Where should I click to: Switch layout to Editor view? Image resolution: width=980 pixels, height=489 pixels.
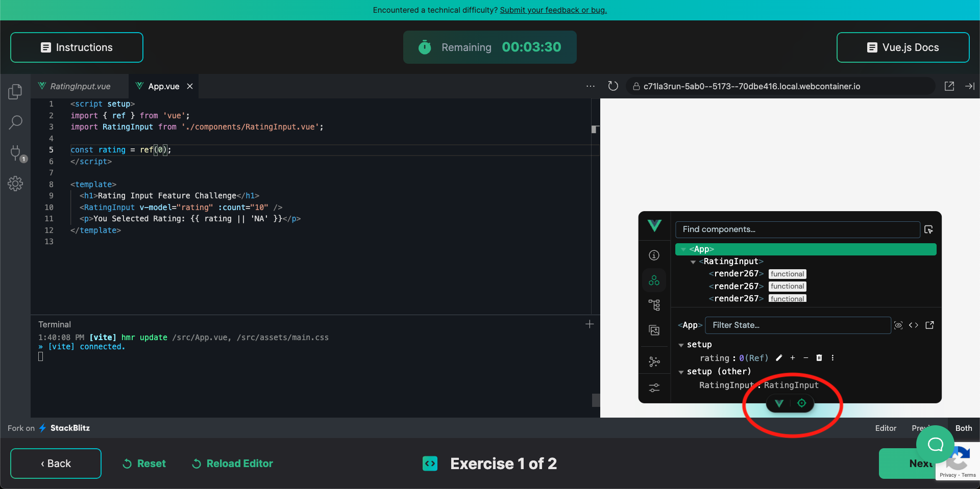click(x=886, y=428)
